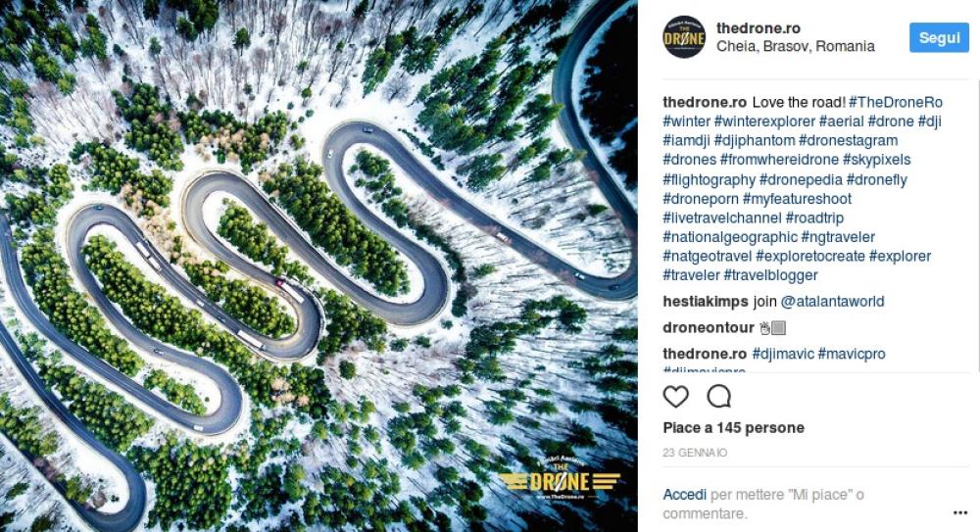Click the Accedi login link
Viewport: 980px width, 532px height.
tap(684, 495)
